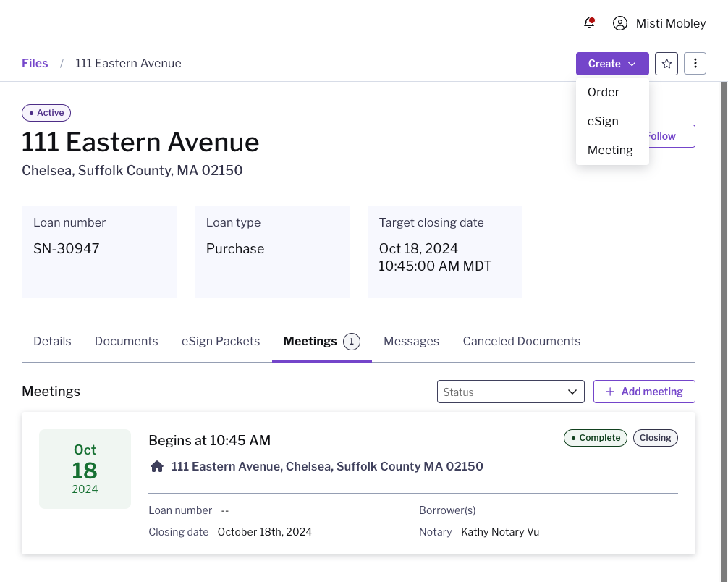Click the Misti Mobley account name
The image size is (728, 582).
tap(670, 23)
